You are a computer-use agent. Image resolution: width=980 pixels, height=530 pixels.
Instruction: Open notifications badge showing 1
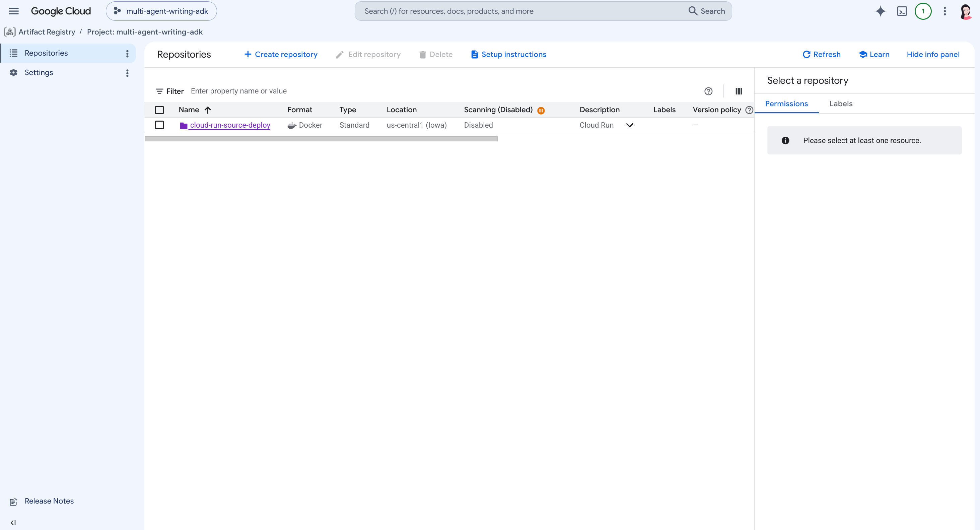pos(923,11)
